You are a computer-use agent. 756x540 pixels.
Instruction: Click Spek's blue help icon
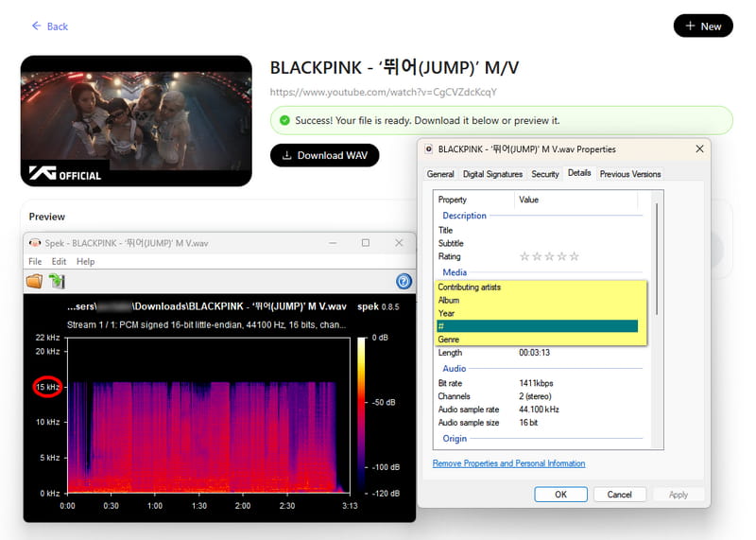[x=404, y=281]
